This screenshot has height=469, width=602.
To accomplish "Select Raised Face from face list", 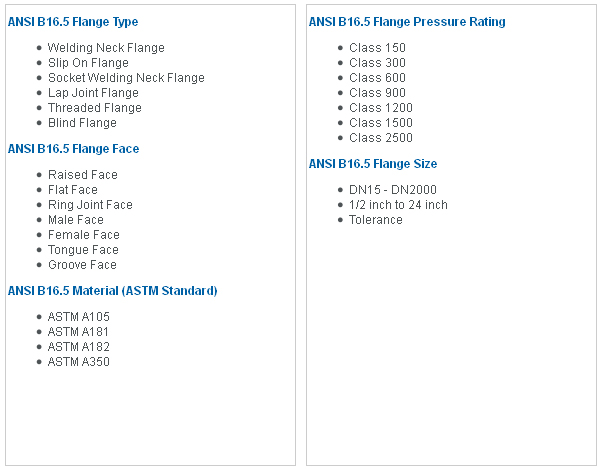I will pyautogui.click(x=83, y=175).
